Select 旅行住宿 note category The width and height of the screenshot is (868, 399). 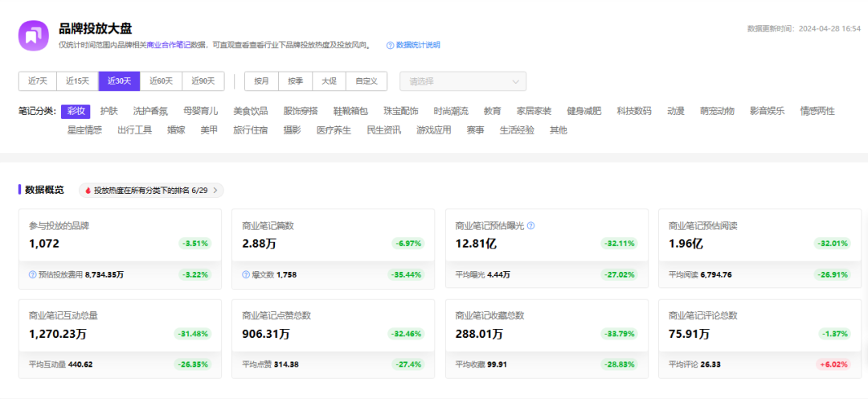[x=251, y=130]
